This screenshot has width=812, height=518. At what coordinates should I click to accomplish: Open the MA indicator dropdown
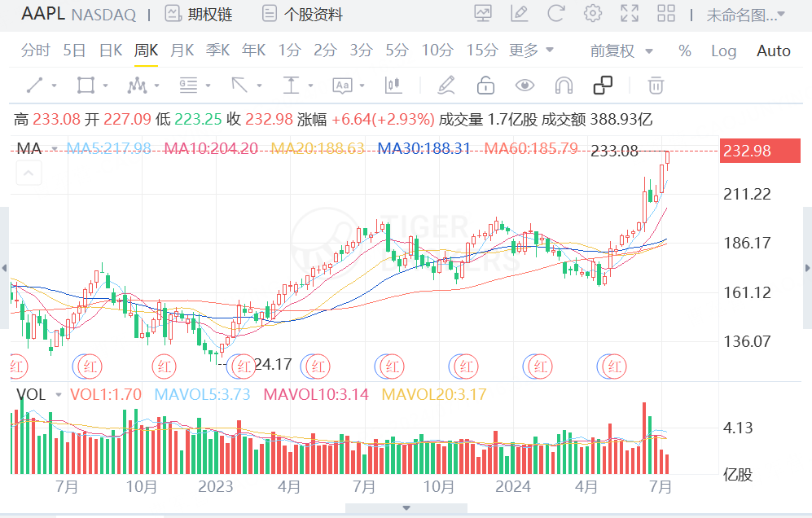click(55, 149)
